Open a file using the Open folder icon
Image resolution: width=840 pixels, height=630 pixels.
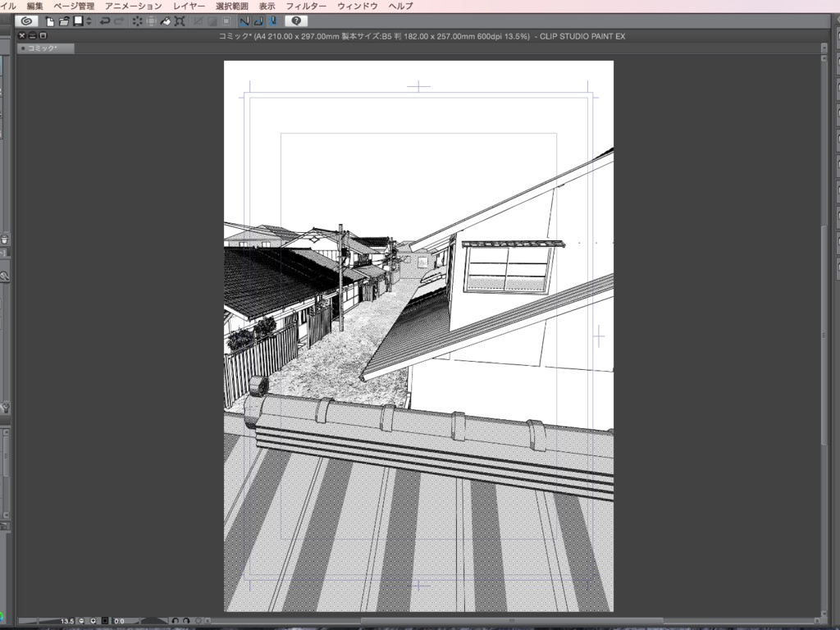pos(63,21)
